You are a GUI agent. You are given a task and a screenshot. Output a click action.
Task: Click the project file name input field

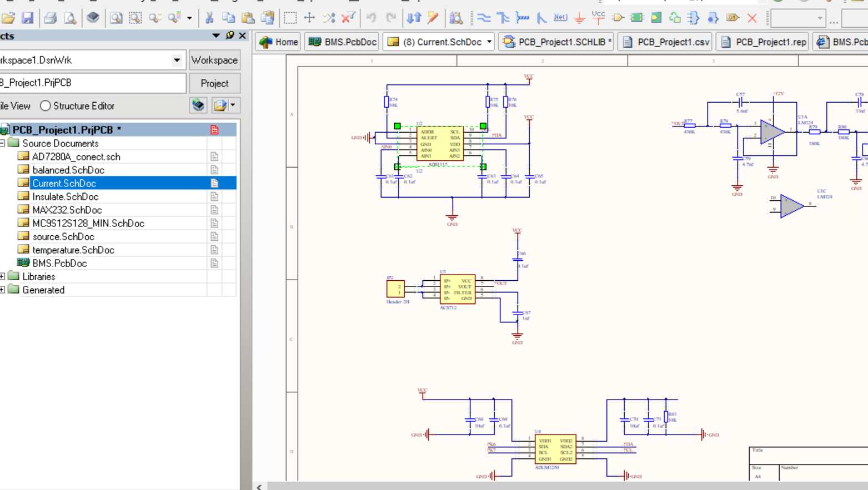[92, 83]
